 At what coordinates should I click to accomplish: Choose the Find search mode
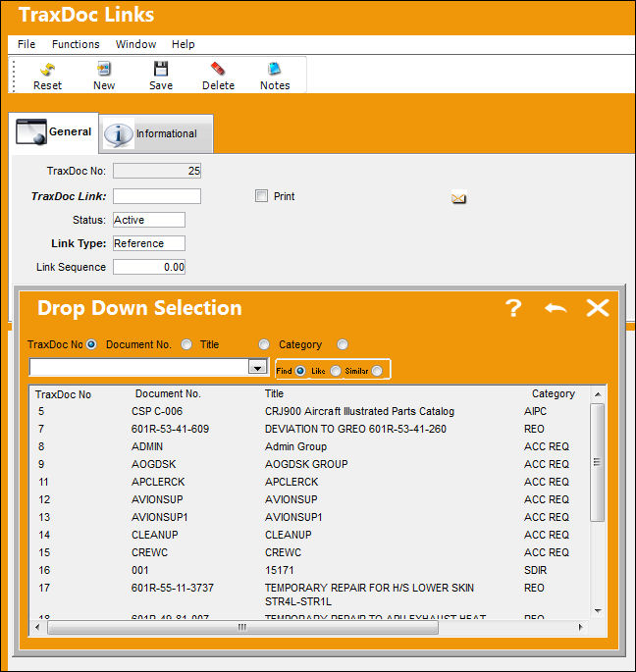click(300, 371)
